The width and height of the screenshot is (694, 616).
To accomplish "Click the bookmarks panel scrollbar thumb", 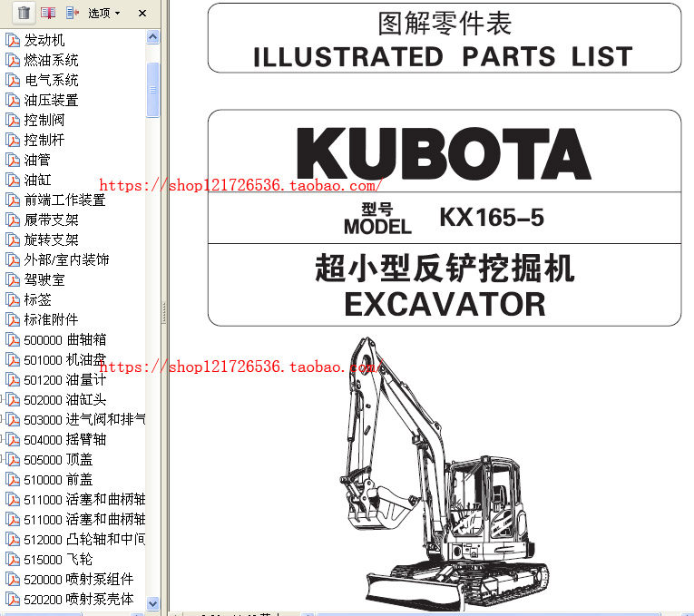I will [152, 90].
